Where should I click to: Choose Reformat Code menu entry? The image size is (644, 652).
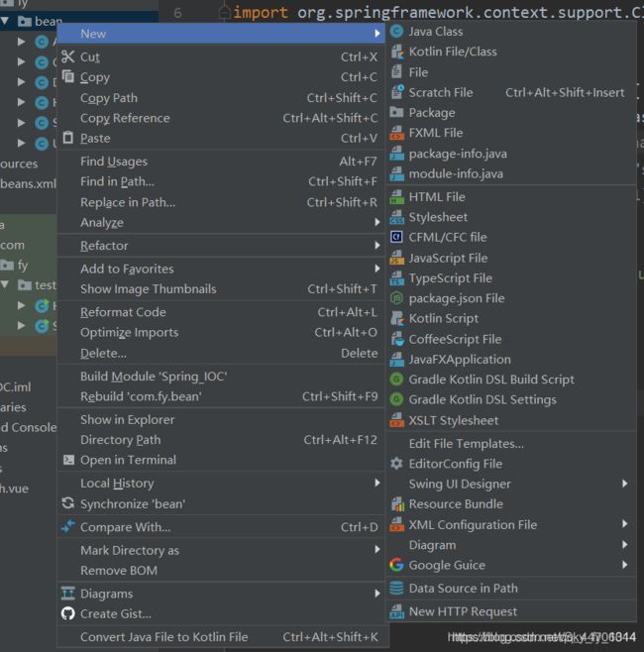point(220,312)
